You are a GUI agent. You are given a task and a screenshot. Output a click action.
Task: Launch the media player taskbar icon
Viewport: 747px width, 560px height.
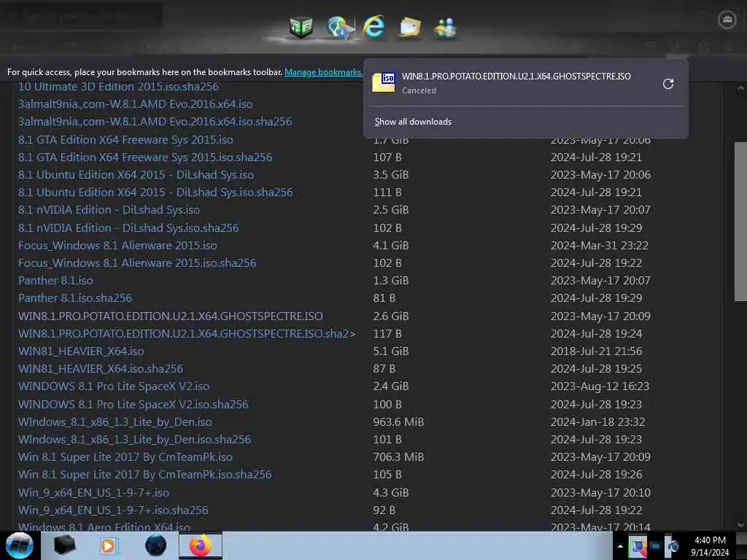point(109,545)
